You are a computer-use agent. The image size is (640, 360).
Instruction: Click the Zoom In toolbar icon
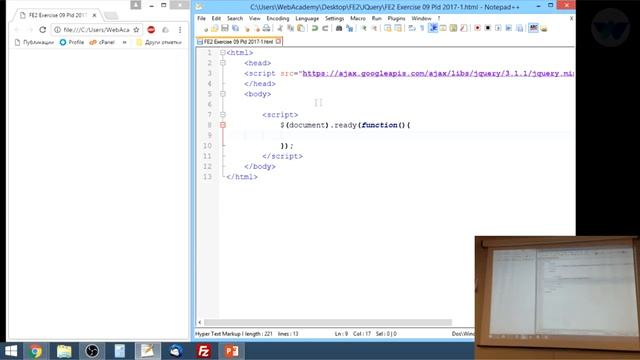point(363,28)
